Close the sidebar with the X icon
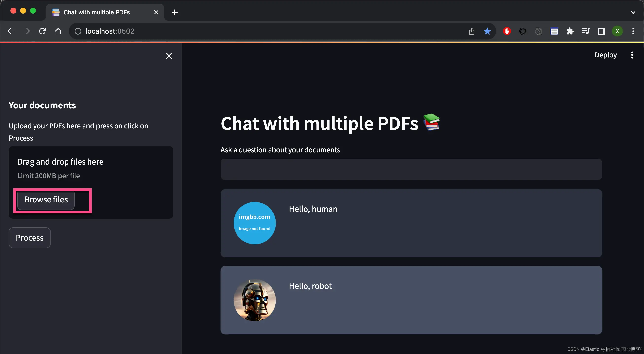The height and width of the screenshot is (354, 644). point(169,56)
